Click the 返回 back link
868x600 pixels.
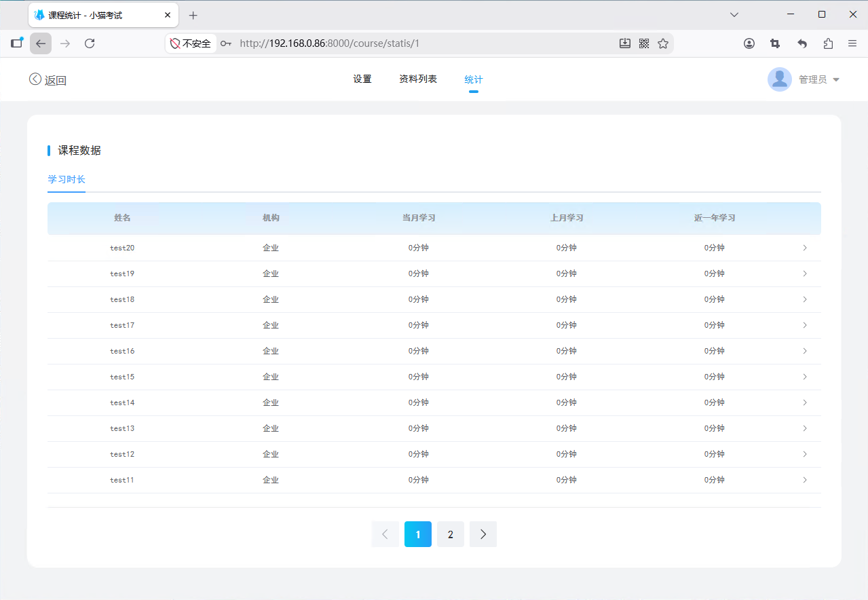[48, 80]
